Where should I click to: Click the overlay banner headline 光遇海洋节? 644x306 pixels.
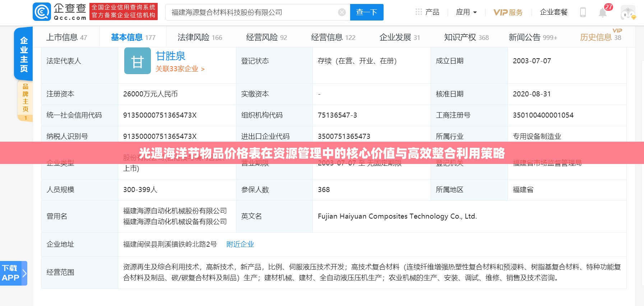point(322,153)
